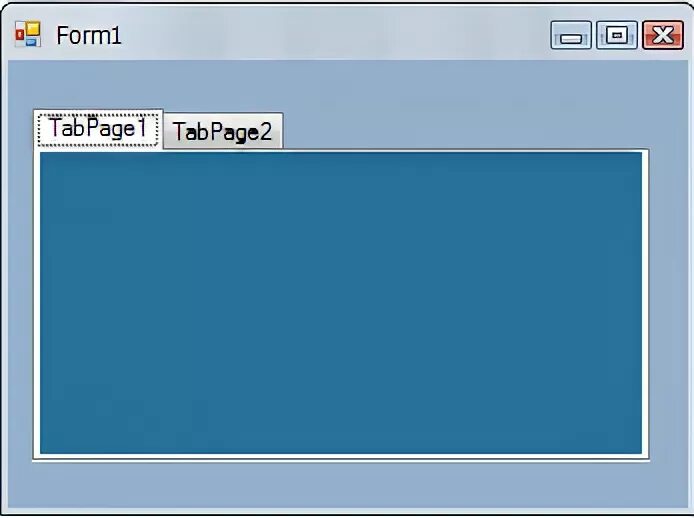
Task: Close the Form1 window with red X
Action: [x=663, y=35]
